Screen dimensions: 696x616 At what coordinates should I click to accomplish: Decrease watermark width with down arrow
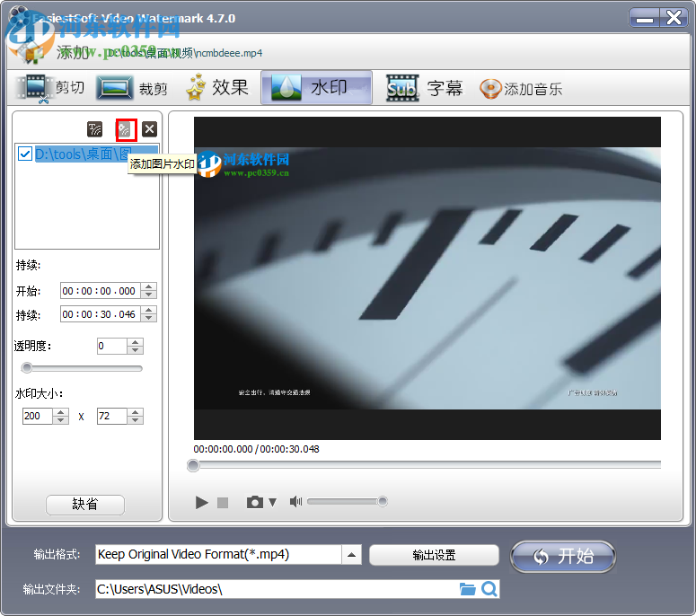[x=60, y=420]
